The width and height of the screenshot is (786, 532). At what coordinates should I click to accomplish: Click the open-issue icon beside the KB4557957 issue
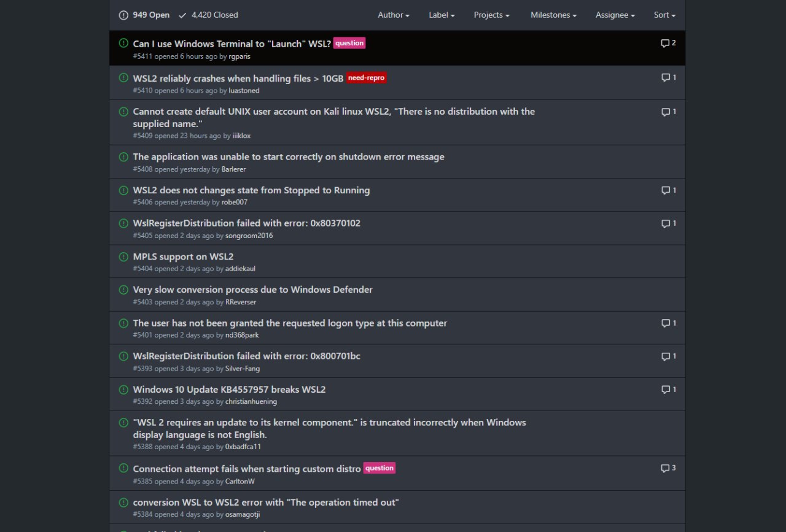[123, 388]
